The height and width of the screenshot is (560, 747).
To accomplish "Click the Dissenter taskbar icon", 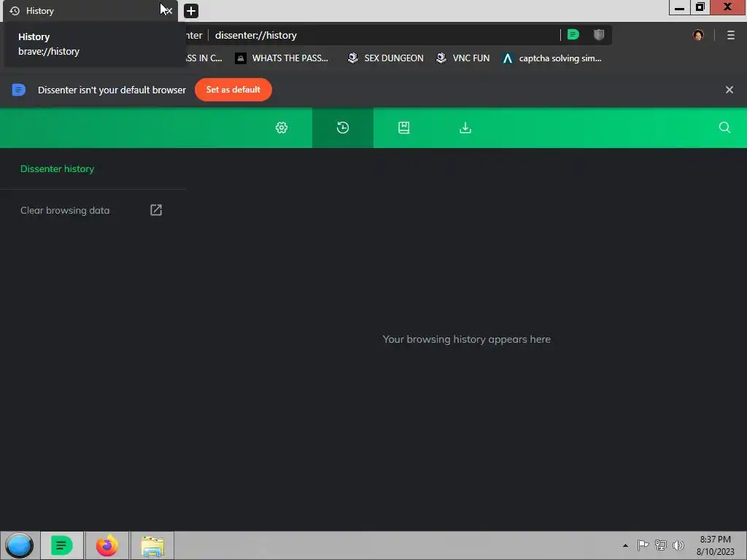I will [x=61, y=545].
